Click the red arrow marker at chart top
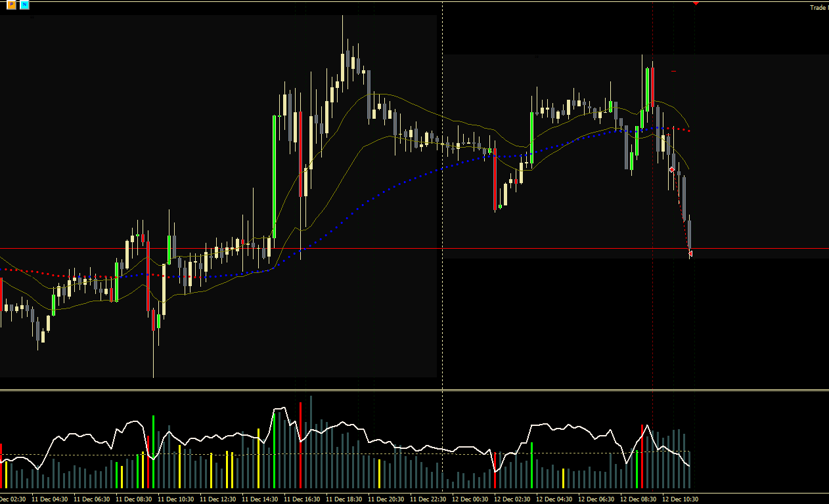The image size is (829, 504). [x=696, y=3]
